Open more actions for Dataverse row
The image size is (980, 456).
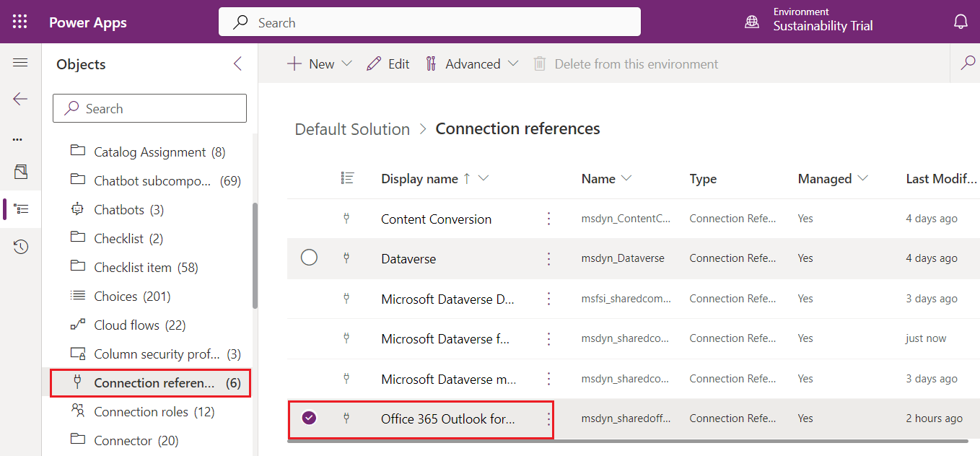[548, 258]
